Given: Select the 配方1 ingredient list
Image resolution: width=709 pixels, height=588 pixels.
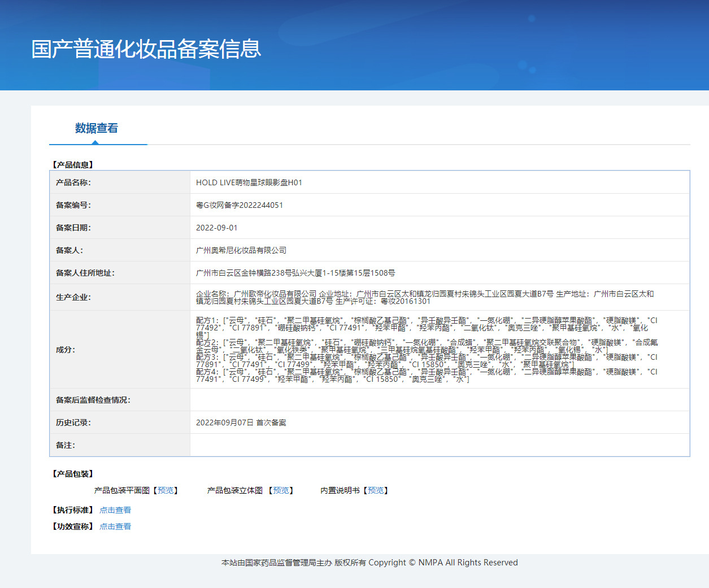Looking at the screenshot, I should 427,328.
